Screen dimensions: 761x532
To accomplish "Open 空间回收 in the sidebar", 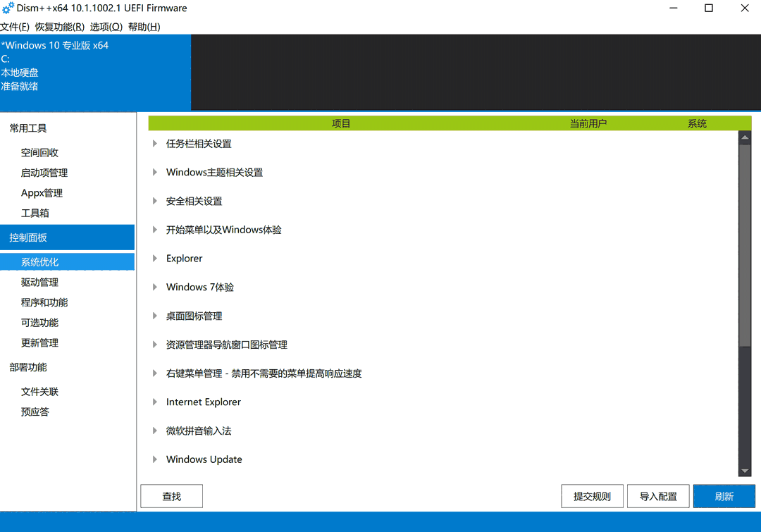I will click(39, 152).
